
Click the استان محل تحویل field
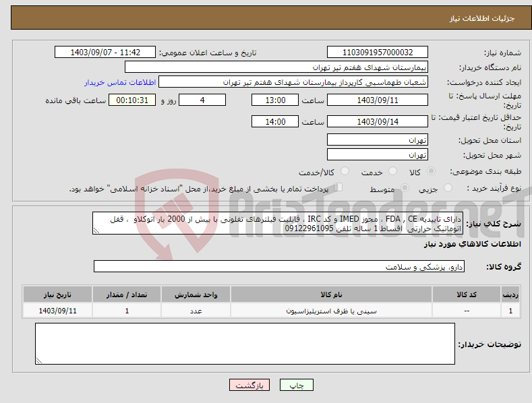coord(378,139)
